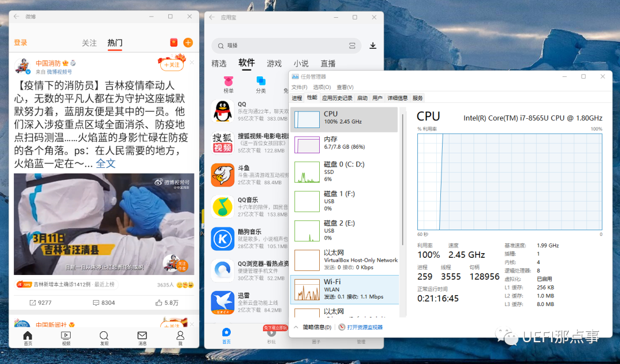
Task: Dismiss the 中国消防 post with its X
Action: coord(192,63)
